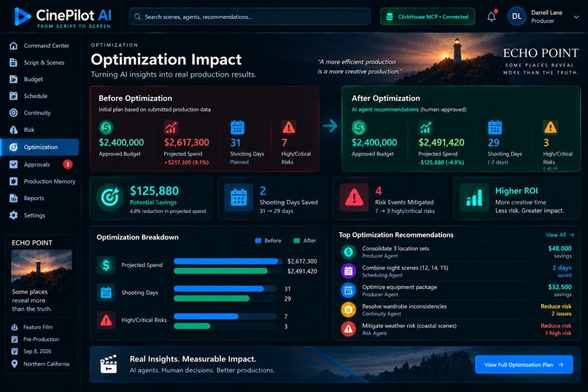Screen dimensions: 588x392
Task: Click the Shooting Days Saved calendar icon
Action: [239, 197]
